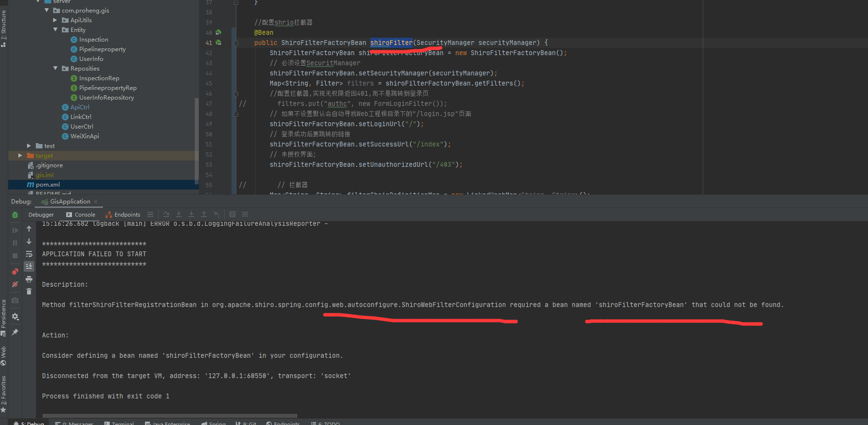Click the pin tab icon in debug sidebar
868x425 pixels.
[15, 332]
